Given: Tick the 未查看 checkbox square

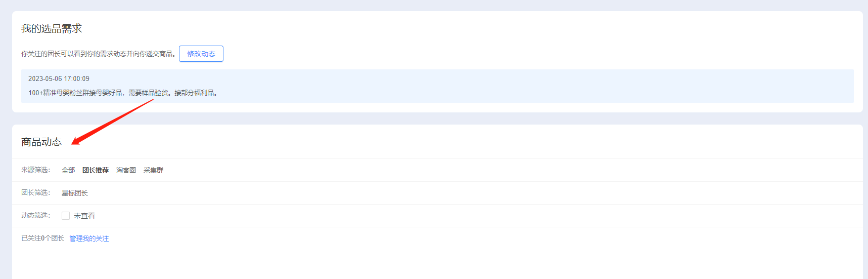Looking at the screenshot, I should [66, 216].
